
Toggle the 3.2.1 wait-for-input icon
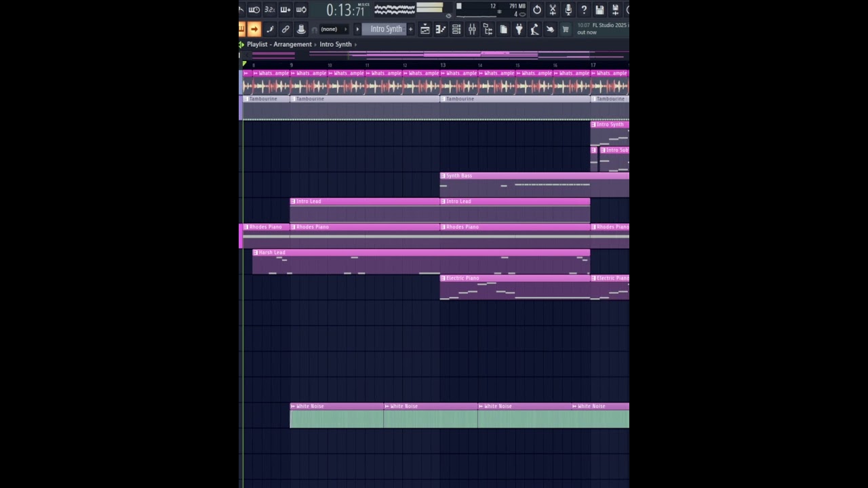click(x=270, y=9)
